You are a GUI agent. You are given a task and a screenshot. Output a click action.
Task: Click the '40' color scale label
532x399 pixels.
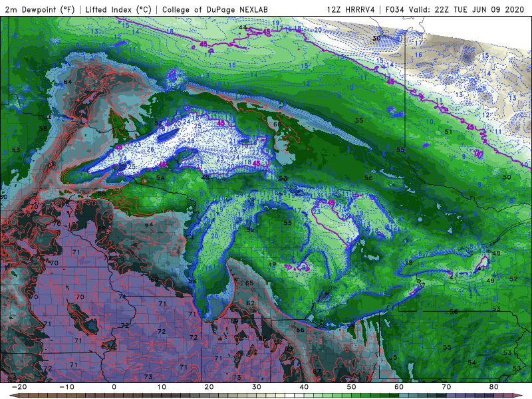point(304,387)
